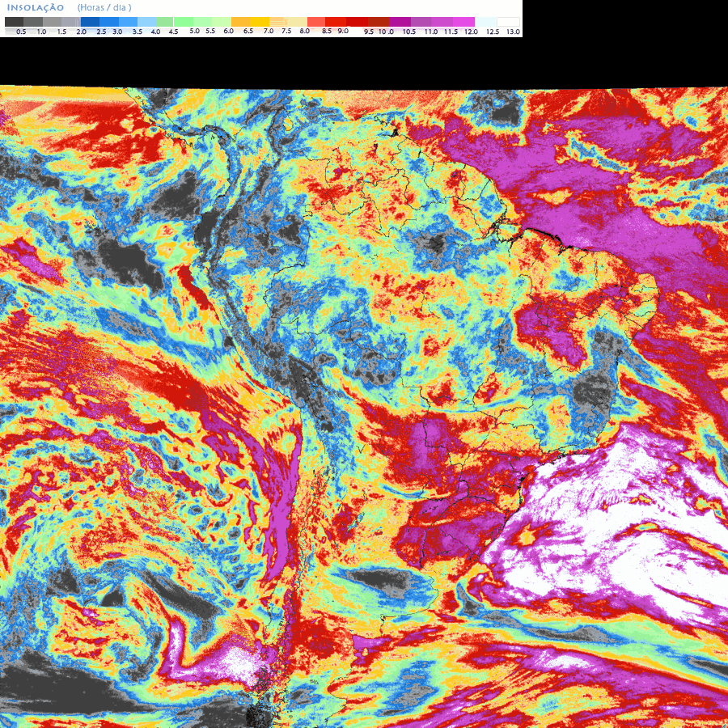Click the "6.0" legend value

click(x=228, y=31)
